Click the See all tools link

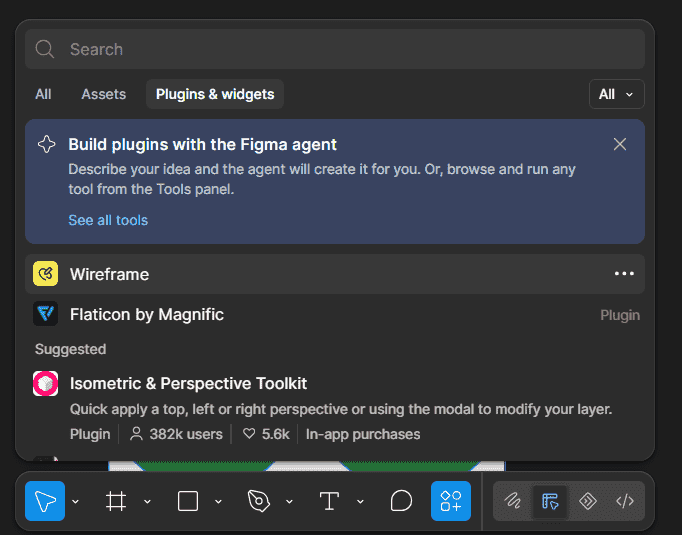[x=108, y=220]
